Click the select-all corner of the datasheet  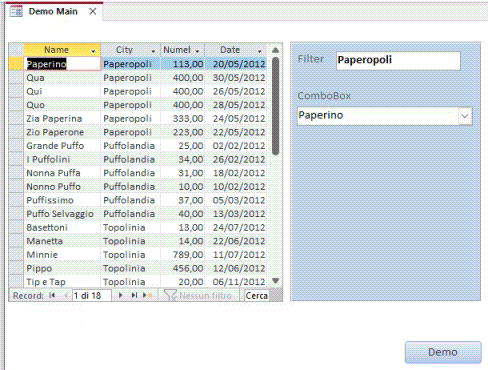click(16, 50)
